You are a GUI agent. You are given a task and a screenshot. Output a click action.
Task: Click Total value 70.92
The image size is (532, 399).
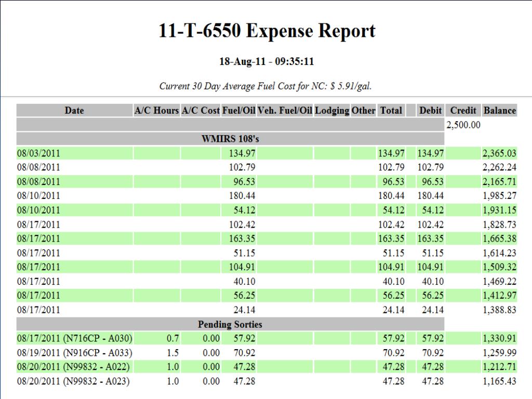394,353
